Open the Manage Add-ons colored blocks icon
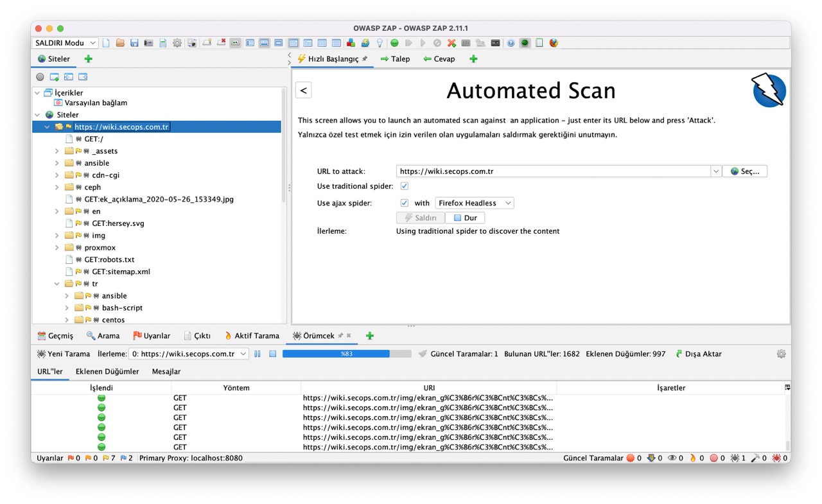 tap(351, 43)
